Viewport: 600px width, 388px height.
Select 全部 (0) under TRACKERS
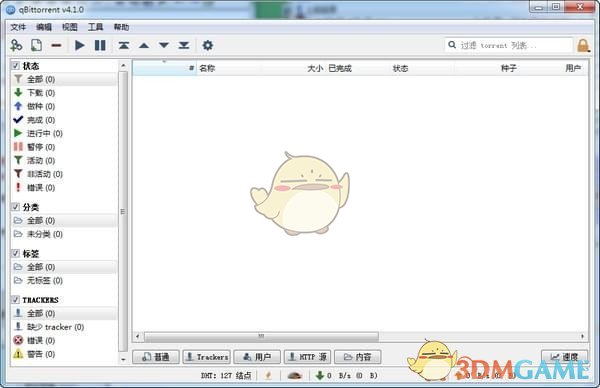click(64, 313)
